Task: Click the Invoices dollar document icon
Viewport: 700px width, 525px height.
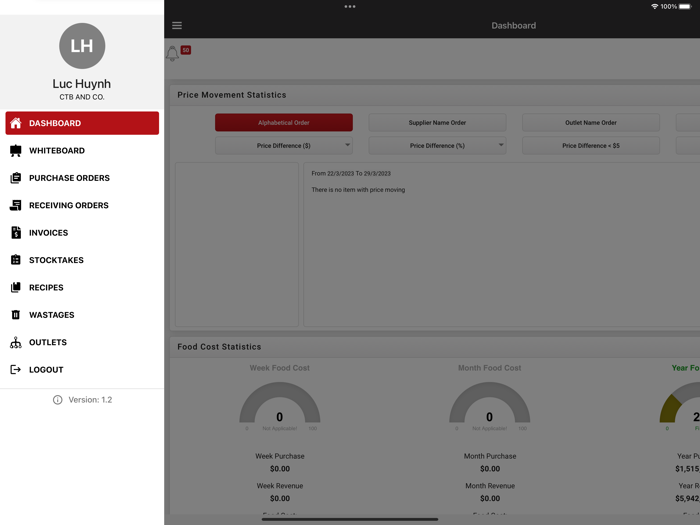Action: click(x=16, y=233)
